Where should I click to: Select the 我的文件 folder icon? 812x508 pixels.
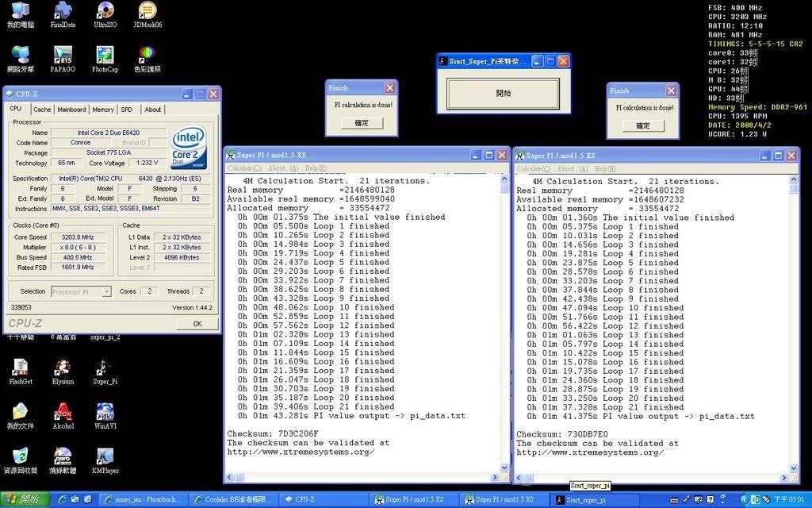click(20, 416)
